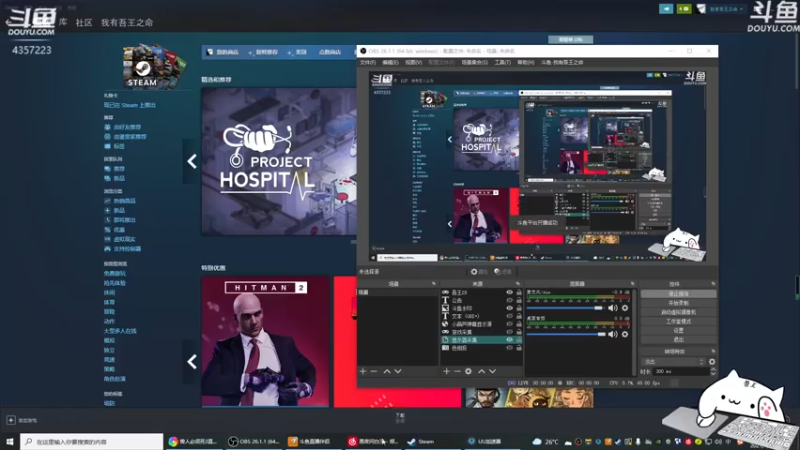This screenshot has height=450, width=800.
Task: Toggle visibility of the 文本 (GDI+) source
Action: click(x=509, y=316)
